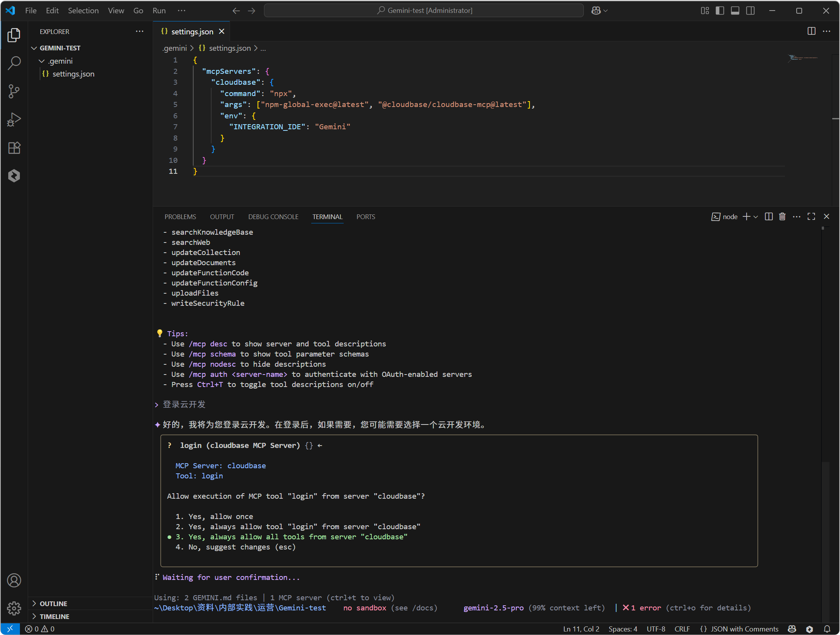The image size is (840, 635).
Task: Click the CRLF end-of-line indicator
Action: pyautogui.click(x=682, y=629)
